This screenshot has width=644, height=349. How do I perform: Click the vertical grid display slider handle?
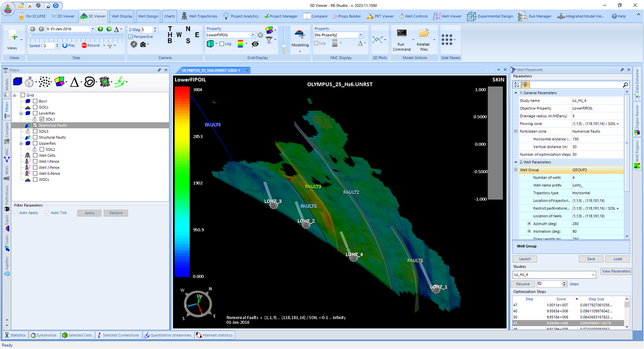[x=284, y=46]
